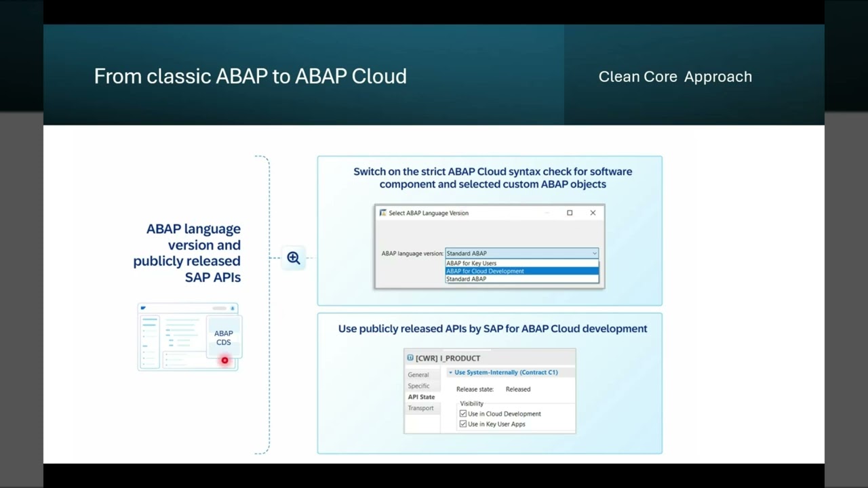Click the "Use publicly released APIs by SAP" heading
This screenshot has width=868, height=488.
(493, 329)
